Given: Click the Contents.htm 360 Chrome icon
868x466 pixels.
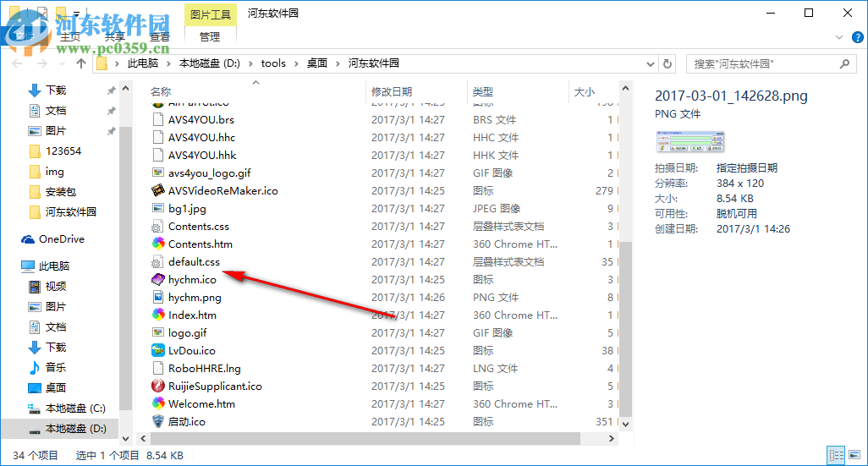Looking at the screenshot, I should point(157,244).
